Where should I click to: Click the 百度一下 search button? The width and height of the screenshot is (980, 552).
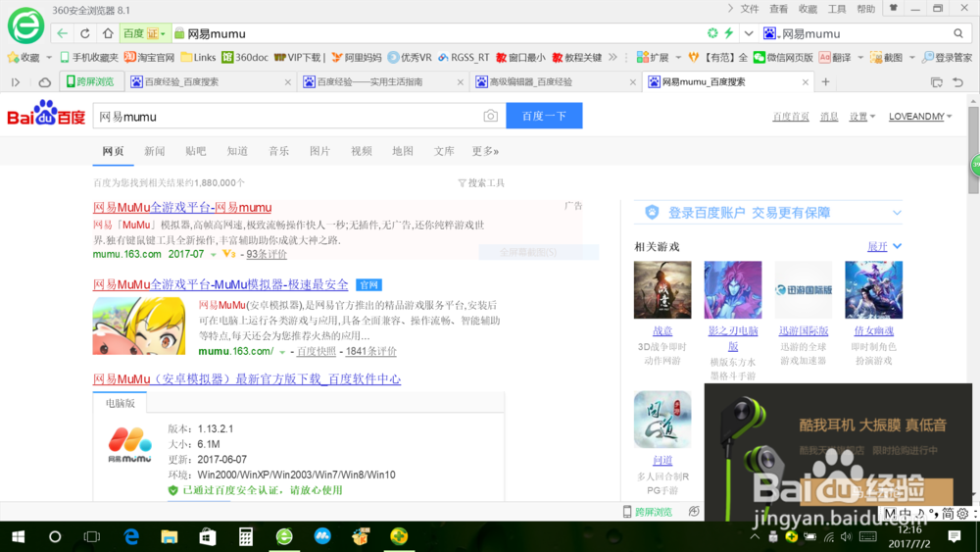(x=544, y=116)
